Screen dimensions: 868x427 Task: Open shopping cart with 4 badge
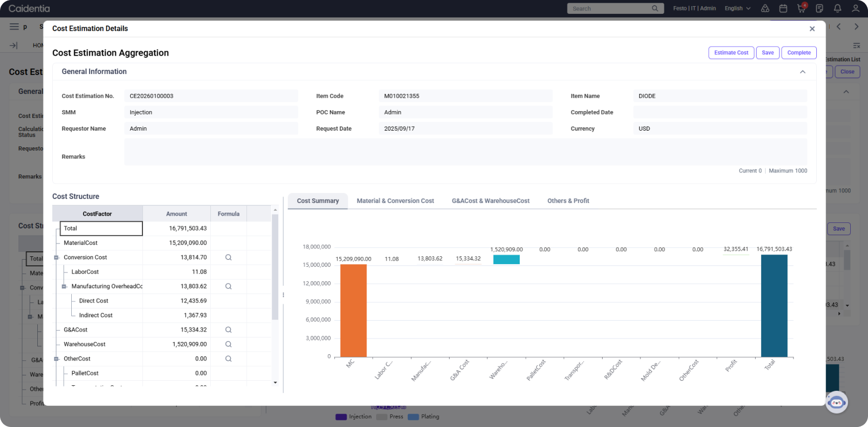pos(801,8)
